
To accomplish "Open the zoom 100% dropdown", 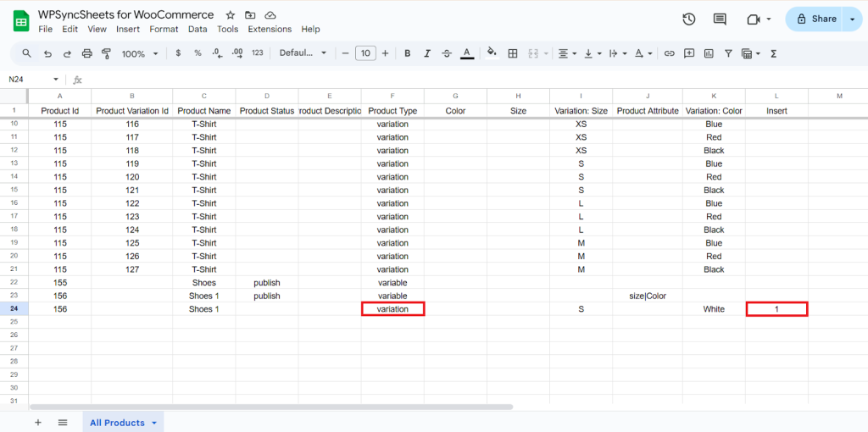I will coord(140,53).
